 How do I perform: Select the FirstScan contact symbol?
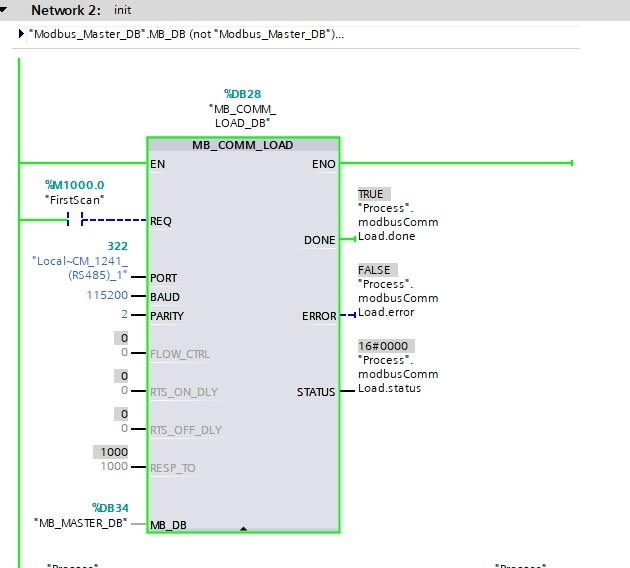[x=75, y=219]
